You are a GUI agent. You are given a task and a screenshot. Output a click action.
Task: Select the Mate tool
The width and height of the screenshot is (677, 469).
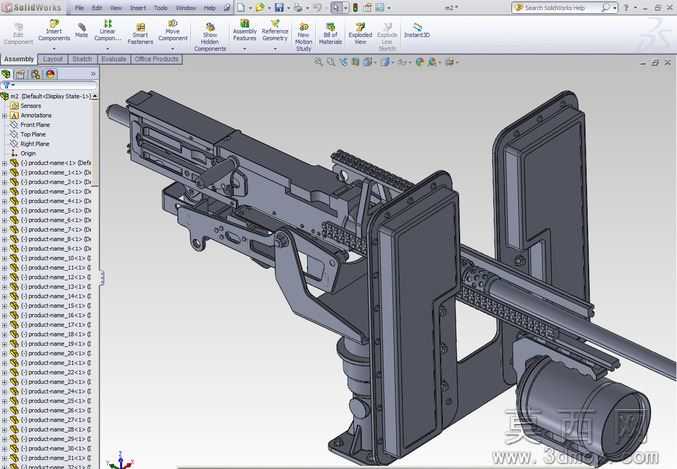(81, 31)
